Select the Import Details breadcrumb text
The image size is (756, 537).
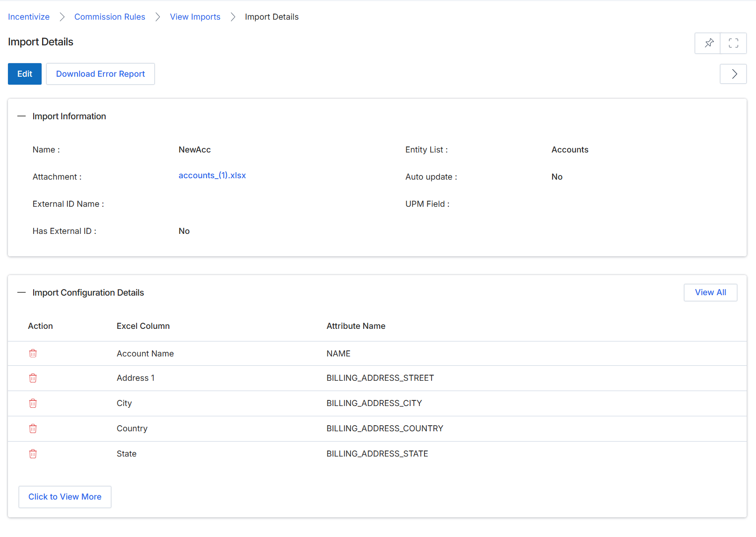tap(272, 17)
